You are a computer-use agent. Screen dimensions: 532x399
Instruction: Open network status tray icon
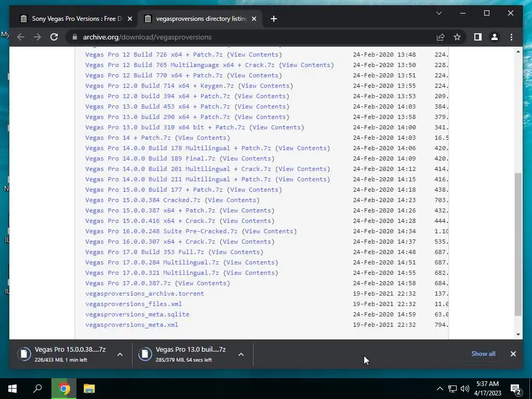[453, 389]
